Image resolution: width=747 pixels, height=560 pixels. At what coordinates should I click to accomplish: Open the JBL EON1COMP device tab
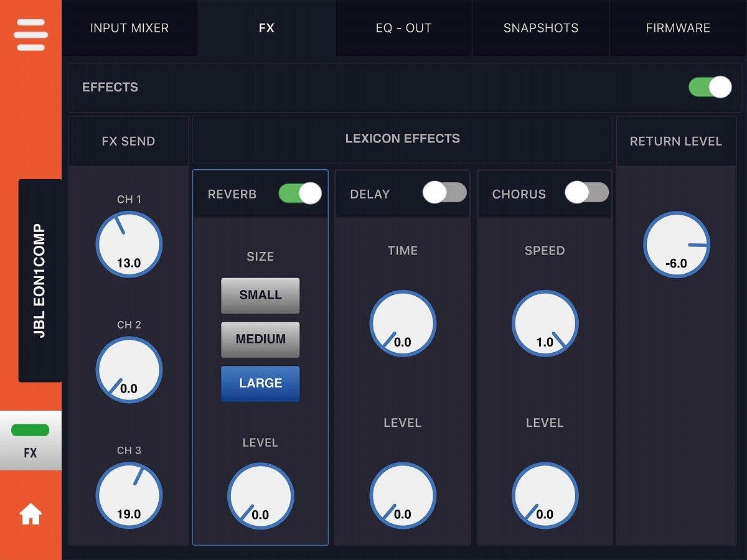pos(40,281)
